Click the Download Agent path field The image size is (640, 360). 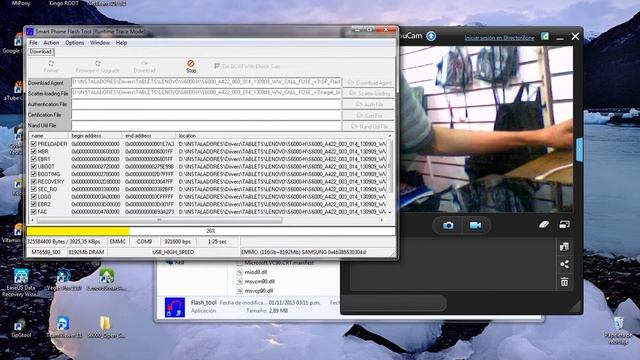coord(207,82)
